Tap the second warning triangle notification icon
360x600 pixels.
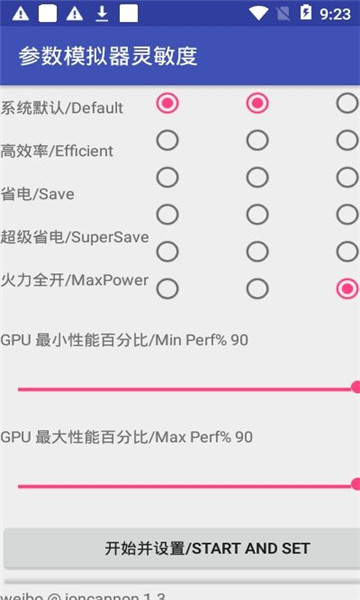75,13
